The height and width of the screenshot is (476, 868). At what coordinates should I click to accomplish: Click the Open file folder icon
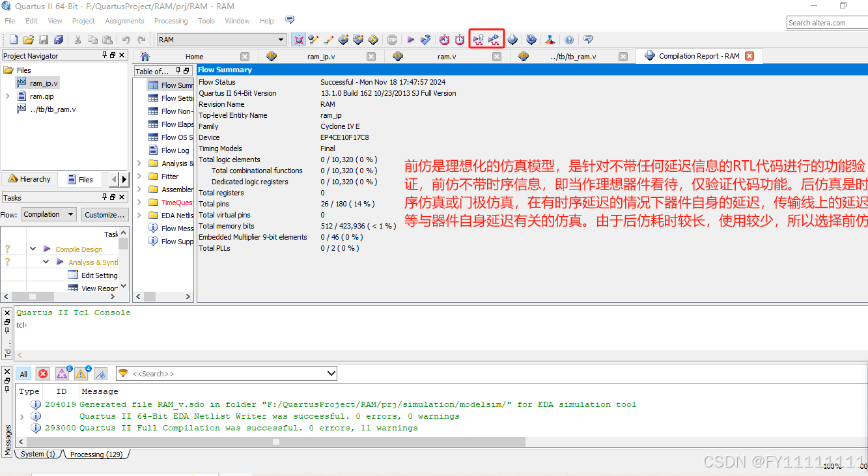point(29,40)
